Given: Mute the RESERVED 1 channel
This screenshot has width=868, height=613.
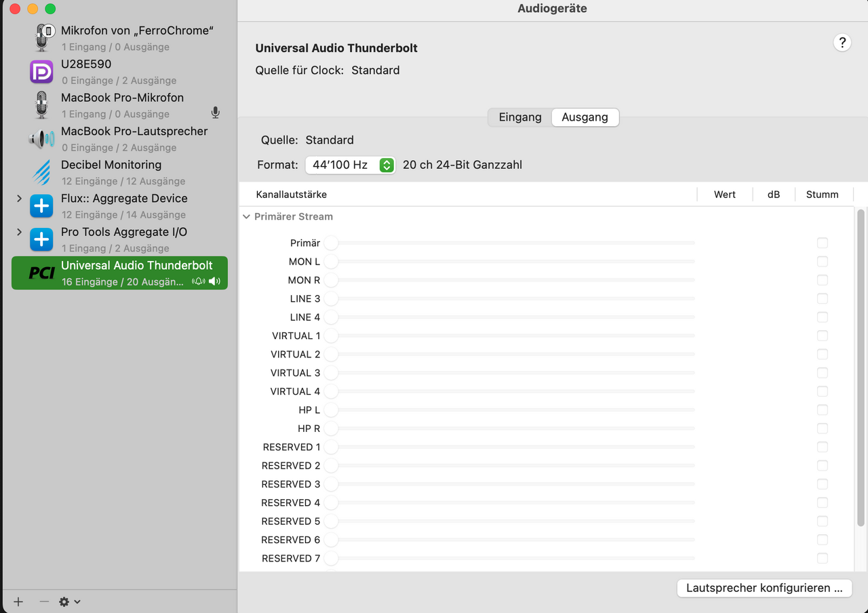Looking at the screenshot, I should click(x=823, y=447).
